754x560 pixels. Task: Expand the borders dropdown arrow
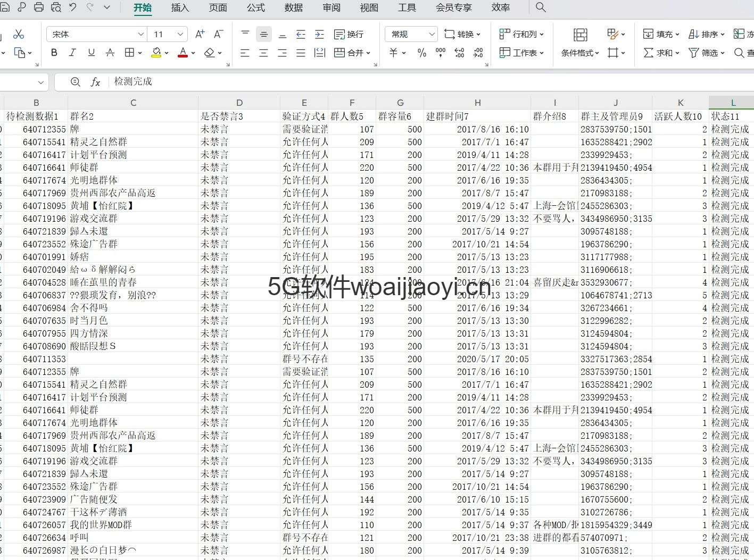[140, 53]
